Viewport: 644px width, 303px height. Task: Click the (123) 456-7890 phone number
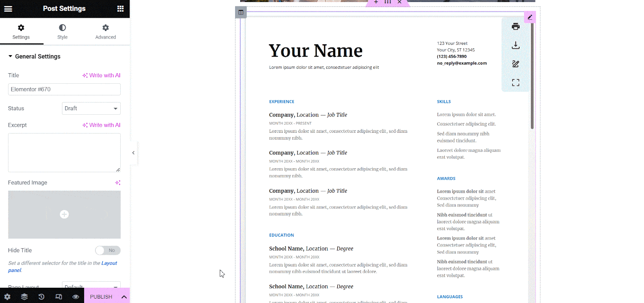[452, 57]
